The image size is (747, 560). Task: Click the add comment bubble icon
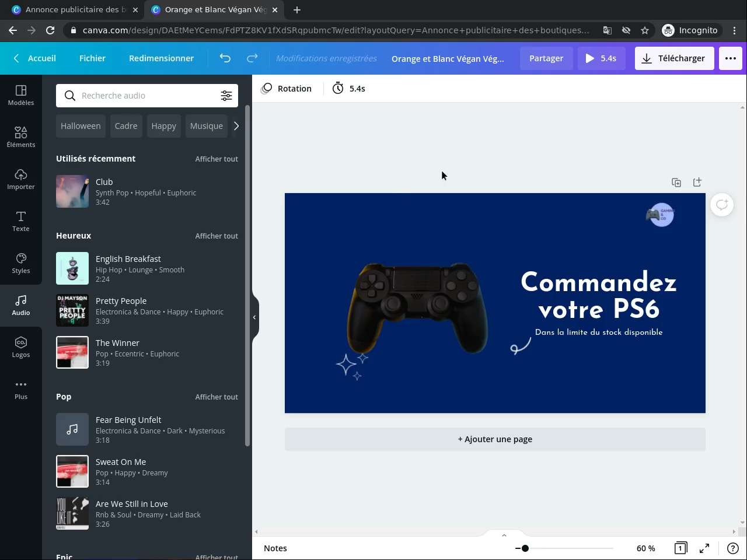click(x=722, y=205)
